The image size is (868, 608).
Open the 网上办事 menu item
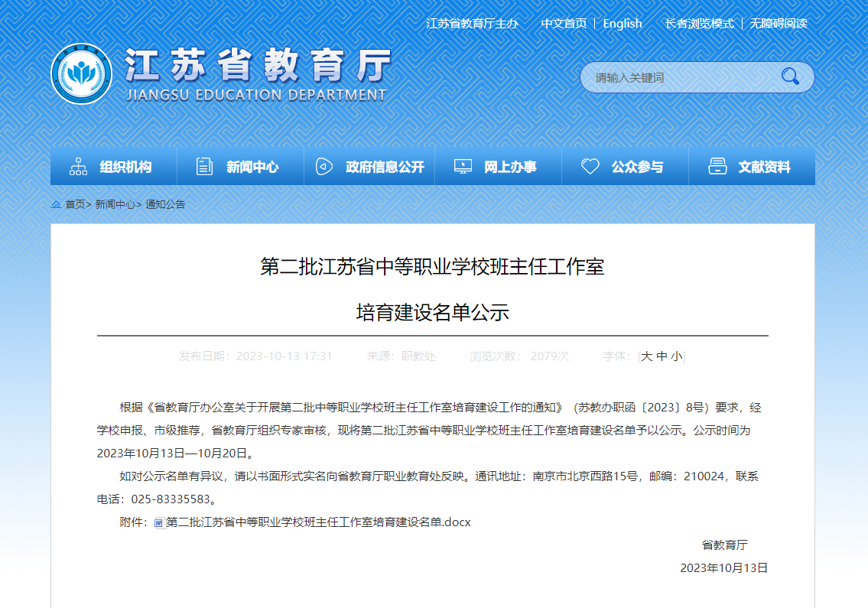[510, 167]
